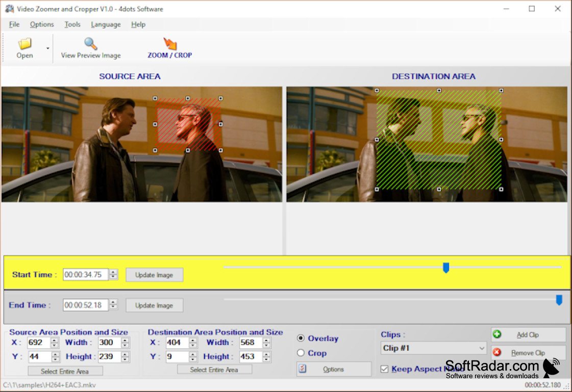Viewport: 572px width, 392px height.
Task: Click Add Clip with green plus icon
Action: [528, 335]
